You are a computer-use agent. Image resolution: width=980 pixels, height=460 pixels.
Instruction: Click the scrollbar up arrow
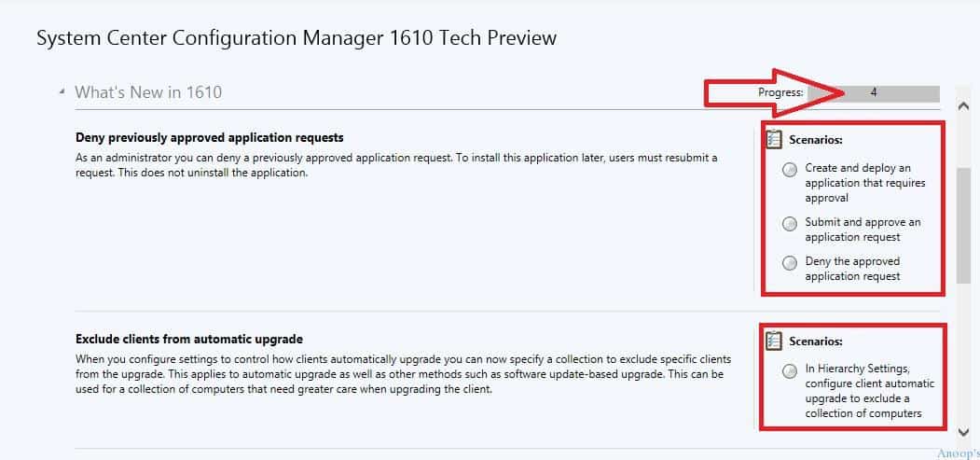(x=963, y=106)
